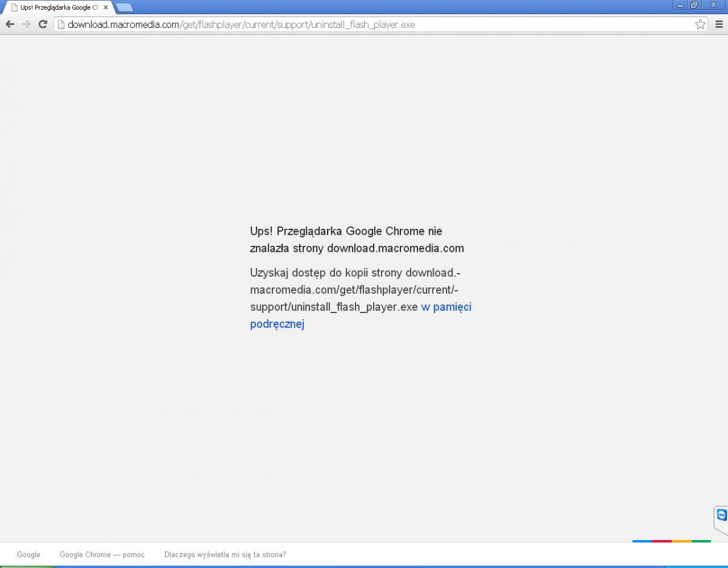The width and height of the screenshot is (728, 568).
Task: Close the 'Ups! Przeglądarka Google' tab
Action: (x=106, y=7)
